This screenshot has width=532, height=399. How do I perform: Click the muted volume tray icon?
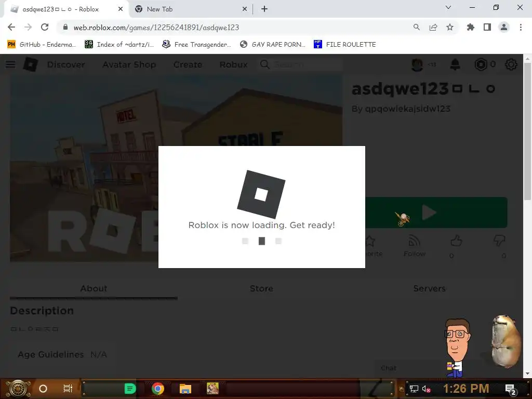[427, 389]
